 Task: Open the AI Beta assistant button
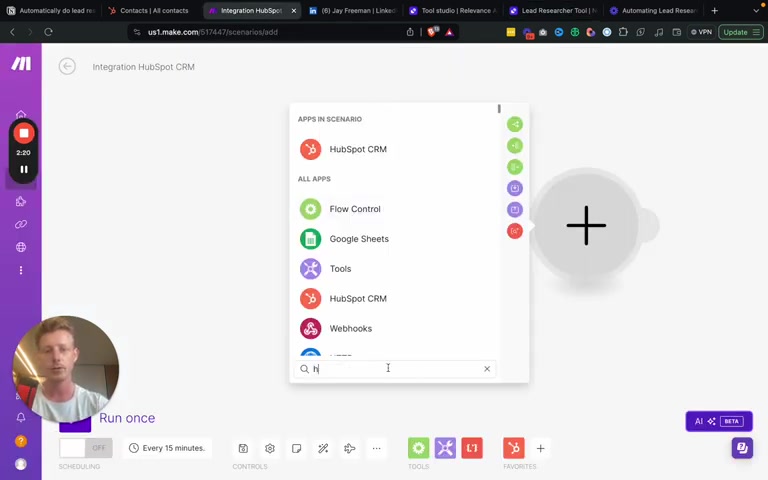(x=719, y=421)
